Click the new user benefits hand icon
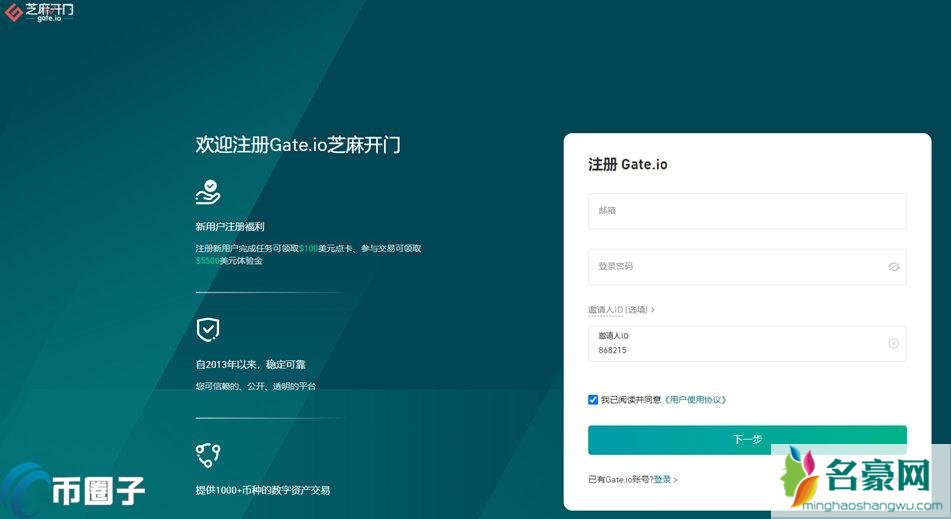 click(208, 191)
